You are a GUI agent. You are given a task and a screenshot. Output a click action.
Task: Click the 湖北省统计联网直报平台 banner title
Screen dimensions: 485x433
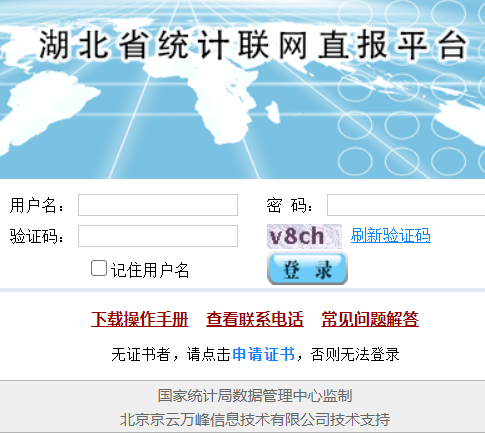pos(252,44)
